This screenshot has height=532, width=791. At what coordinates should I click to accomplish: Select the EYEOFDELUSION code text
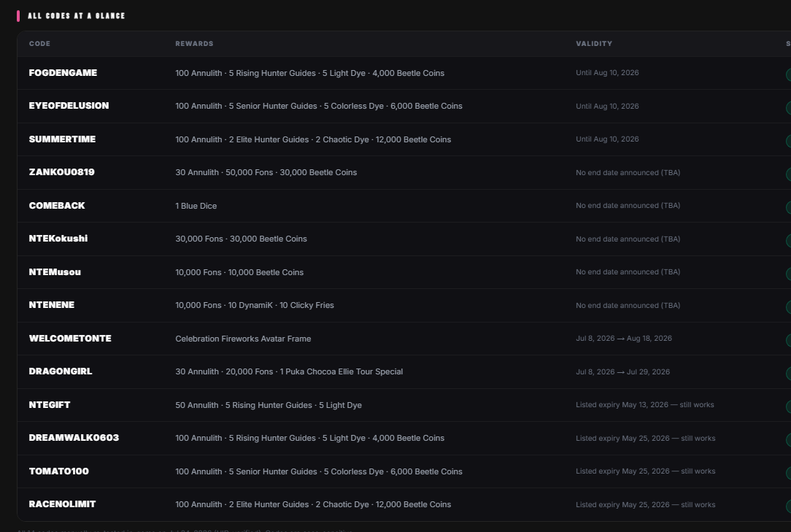[x=69, y=106]
